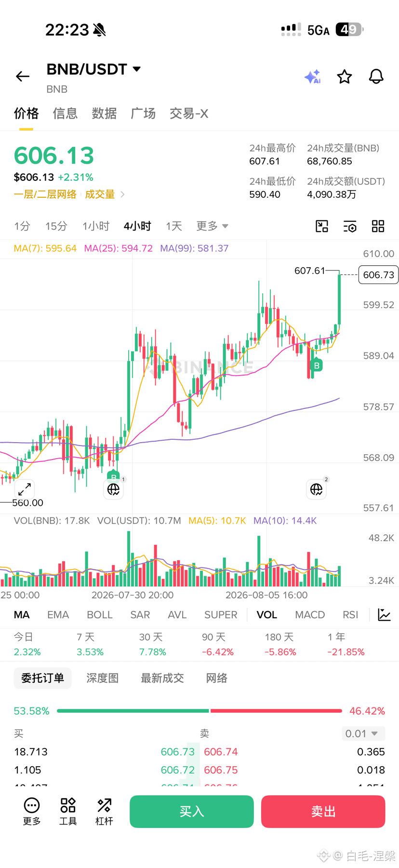
Task: Tap the green 买入 buy button
Action: [x=192, y=812]
